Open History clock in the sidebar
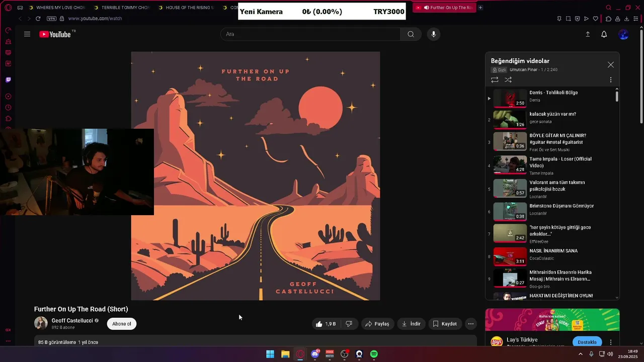Viewport: 644px width, 362px height. (x=8, y=108)
